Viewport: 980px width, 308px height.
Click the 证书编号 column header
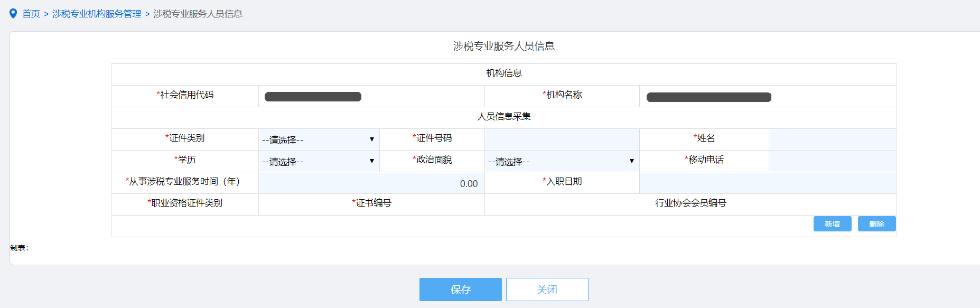(x=372, y=203)
